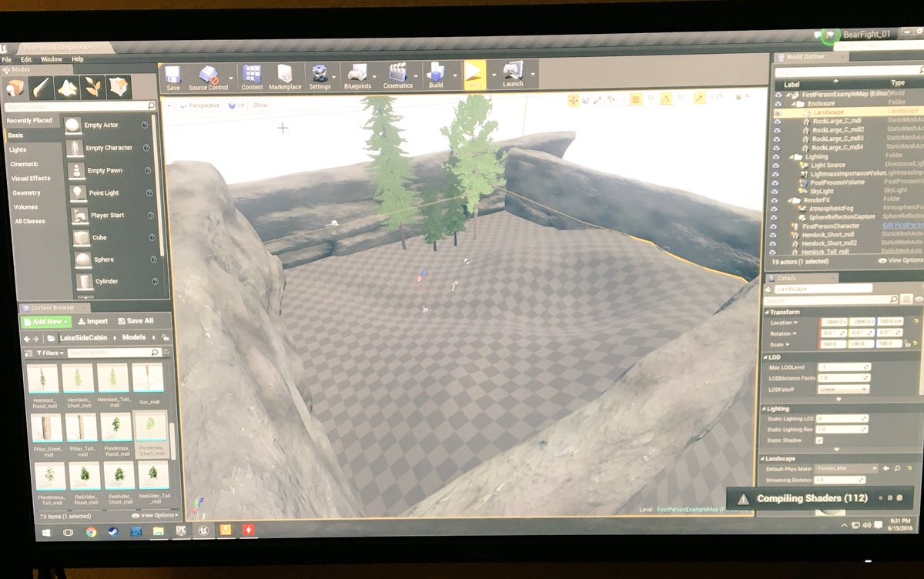
Task: Open Steam from the taskbar
Action: 114,532
